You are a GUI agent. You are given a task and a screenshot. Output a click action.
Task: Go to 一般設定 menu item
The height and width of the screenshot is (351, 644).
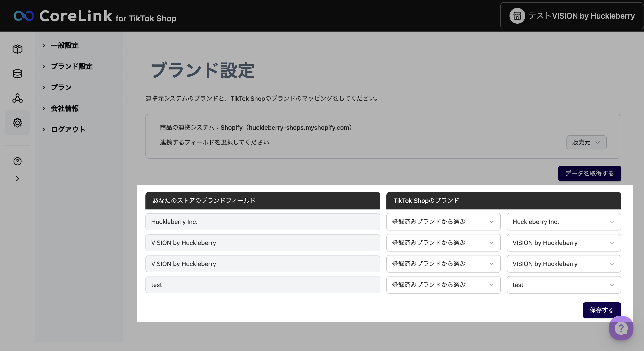65,46
